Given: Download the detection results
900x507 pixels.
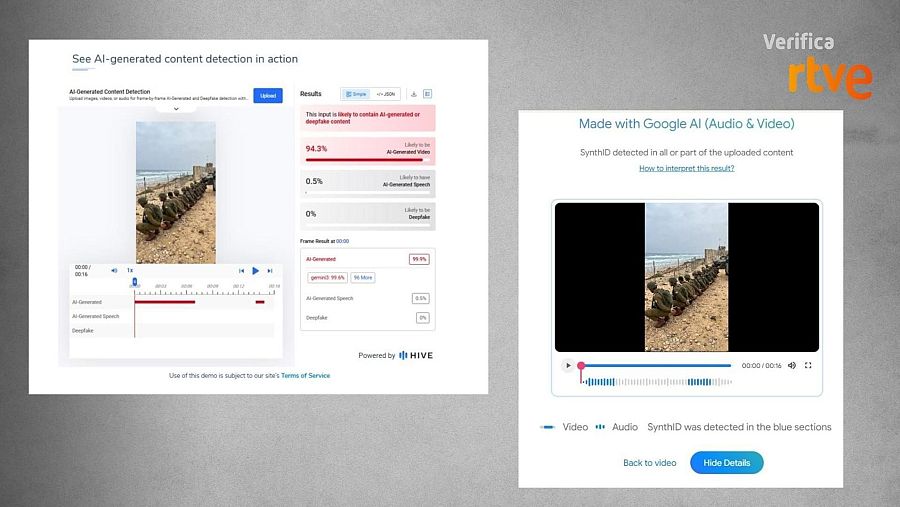Looking at the screenshot, I should [x=414, y=94].
